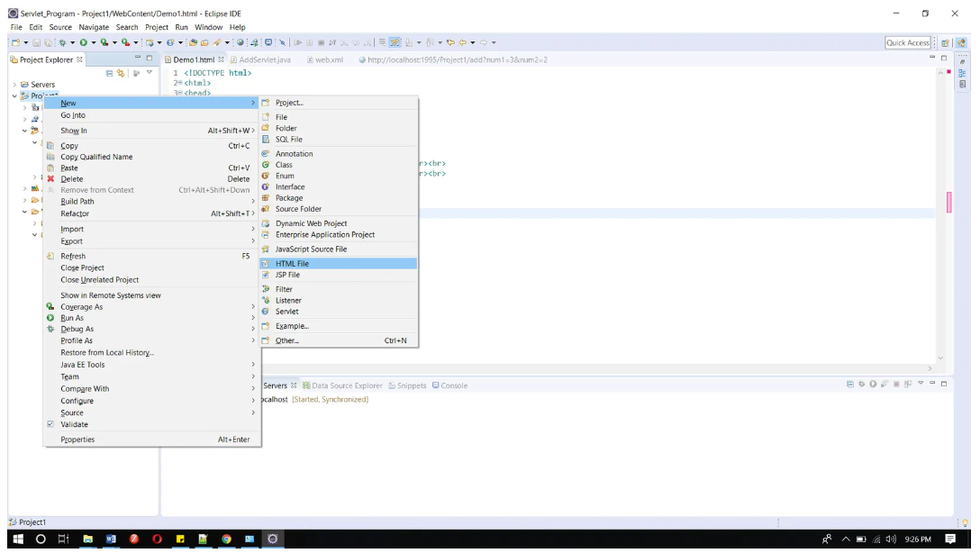Viewport: 980px width, 553px height.
Task: Click the editor's vertical scrollbar
Action: (x=941, y=216)
